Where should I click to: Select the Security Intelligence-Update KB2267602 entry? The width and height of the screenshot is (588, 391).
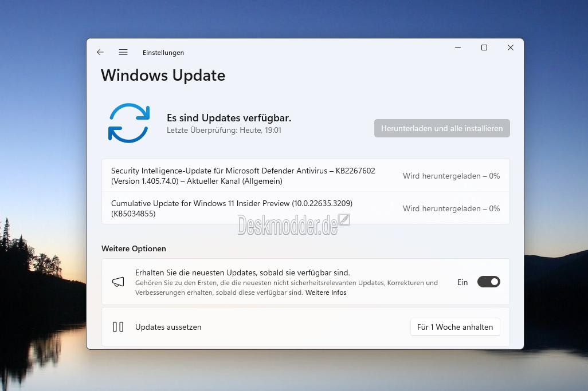[x=305, y=176]
